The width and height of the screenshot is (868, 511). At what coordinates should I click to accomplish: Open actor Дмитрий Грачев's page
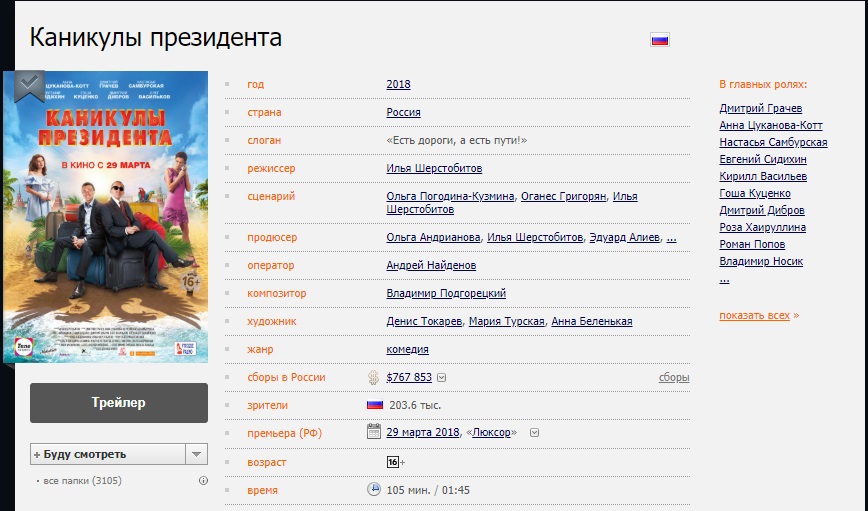760,109
